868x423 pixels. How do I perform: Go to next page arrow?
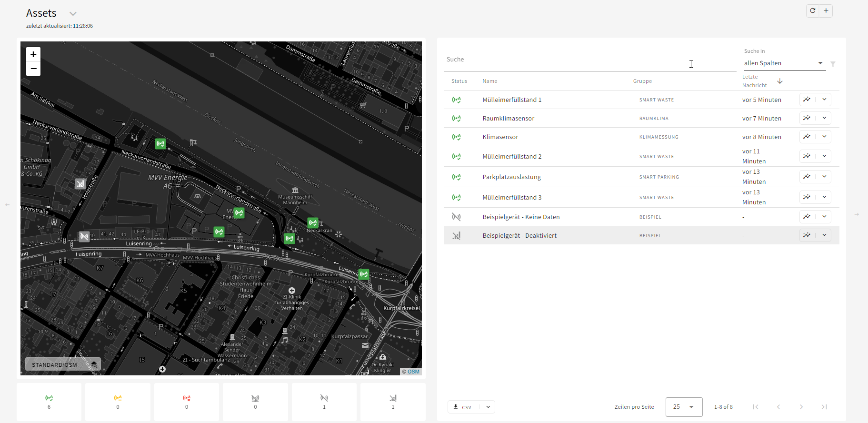[x=801, y=407]
